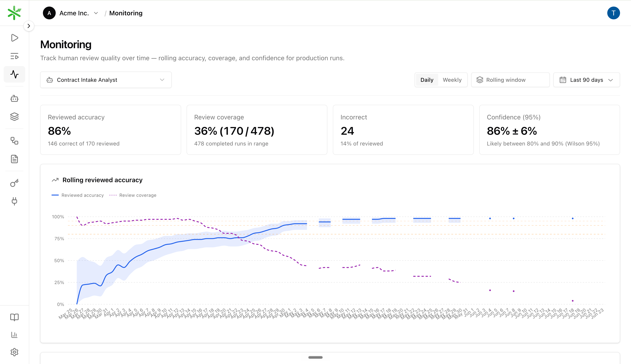Viewport: 631px width, 364px height.
Task: Open the book documentation sidebar icon
Action: click(14, 317)
